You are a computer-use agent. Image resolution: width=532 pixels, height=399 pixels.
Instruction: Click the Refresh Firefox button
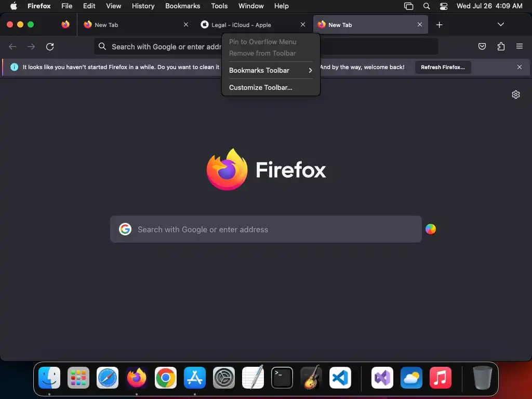443,67
